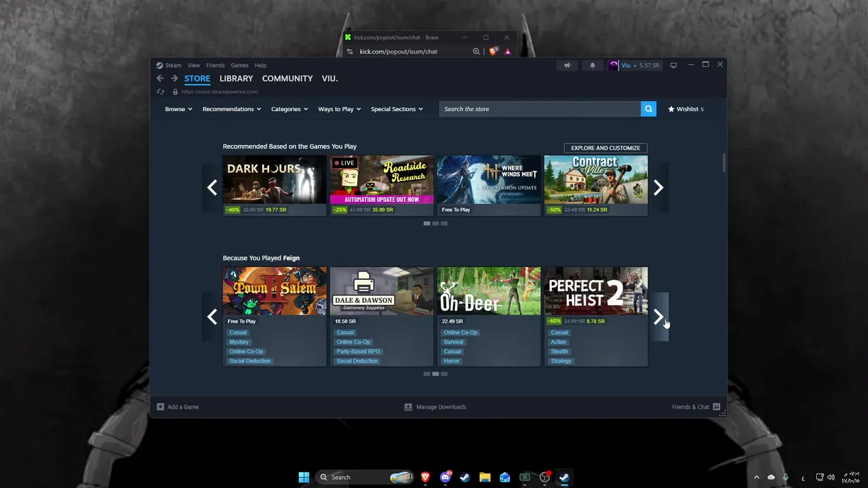Click the profile avatar in title bar
Viewport: 868px width, 488px height.
point(614,65)
